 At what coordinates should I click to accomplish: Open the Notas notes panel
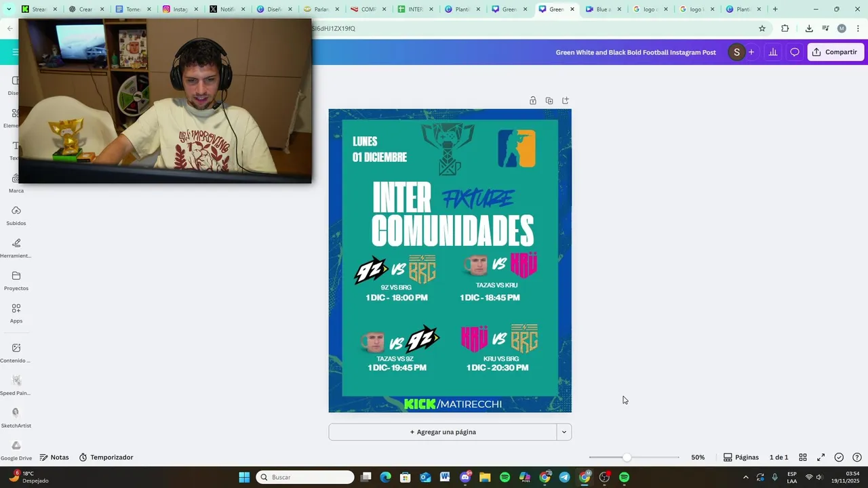54,457
